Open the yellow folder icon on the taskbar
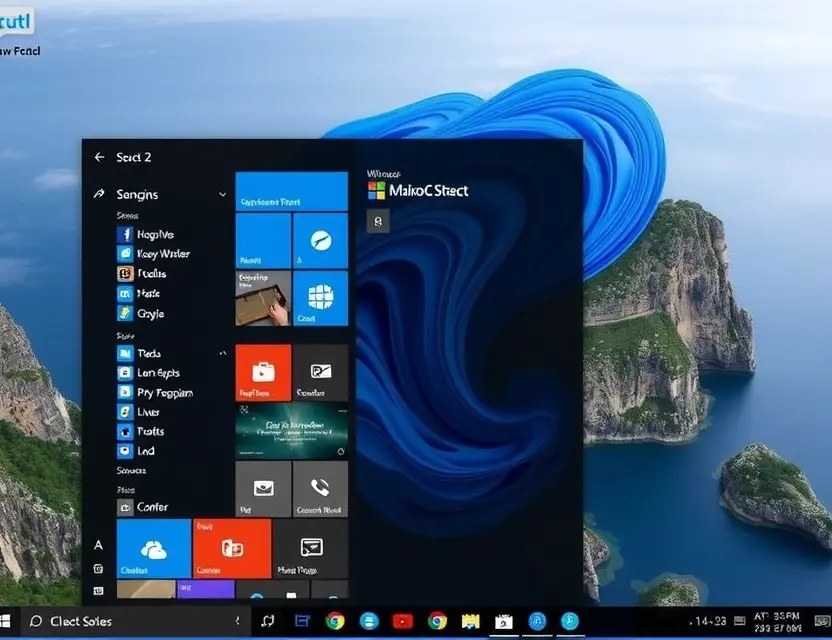Image resolution: width=832 pixels, height=640 pixels. pyautogui.click(x=471, y=621)
